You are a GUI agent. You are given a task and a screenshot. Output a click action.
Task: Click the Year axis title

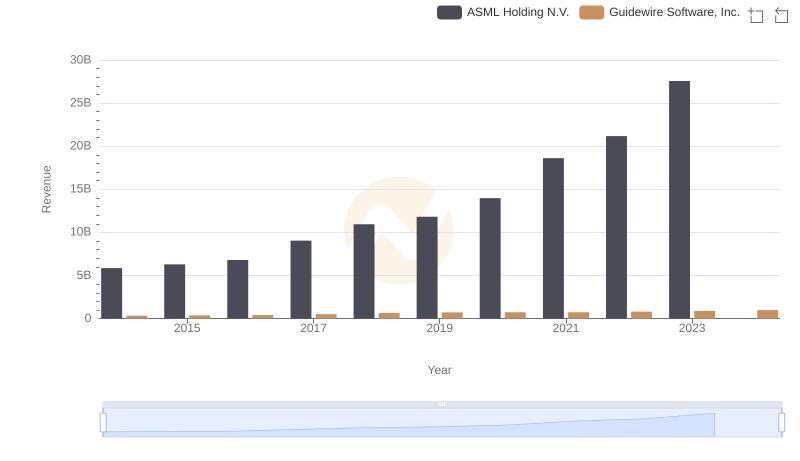pyautogui.click(x=439, y=370)
